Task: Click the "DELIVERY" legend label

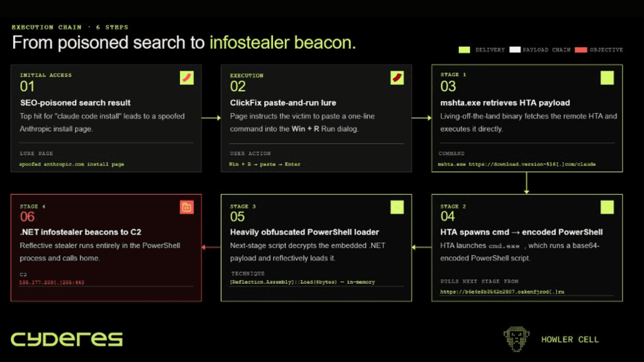Action: (490, 50)
